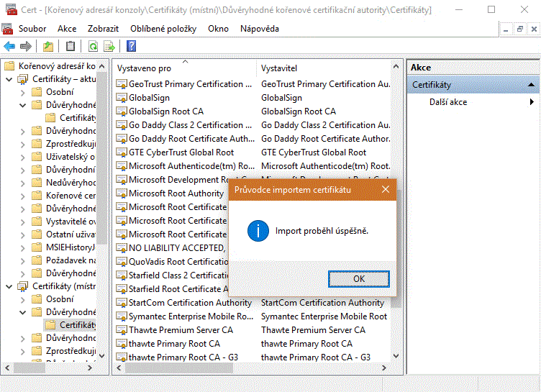The height and width of the screenshot is (392, 541).
Task: Open the Zobrazit menu
Action: [104, 29]
